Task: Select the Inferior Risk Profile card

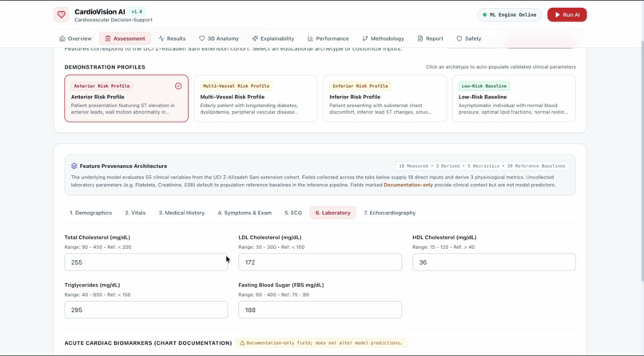Action: (x=385, y=98)
